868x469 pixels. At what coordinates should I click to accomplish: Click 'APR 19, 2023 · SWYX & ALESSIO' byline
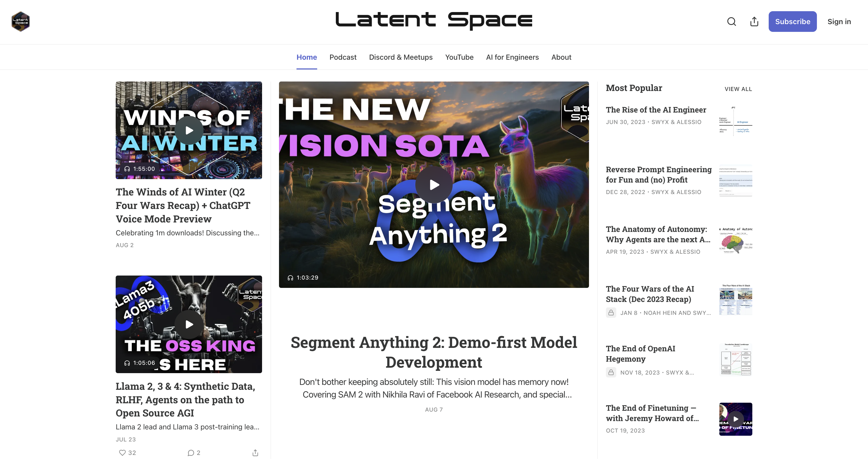point(653,252)
